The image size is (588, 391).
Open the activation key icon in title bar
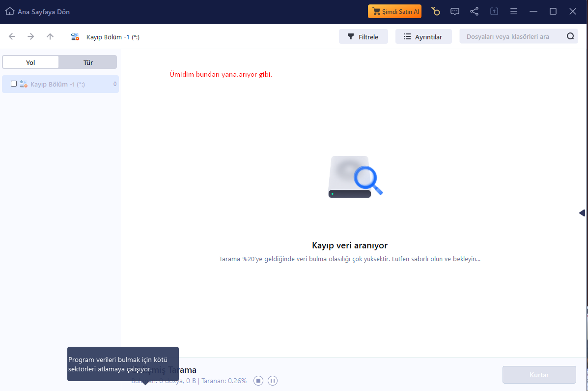pyautogui.click(x=435, y=12)
